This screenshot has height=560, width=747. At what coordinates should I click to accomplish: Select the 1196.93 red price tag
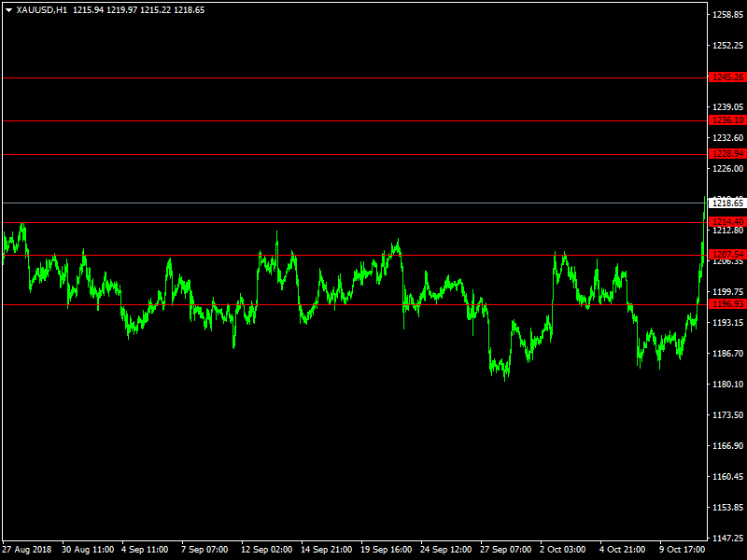pos(726,304)
